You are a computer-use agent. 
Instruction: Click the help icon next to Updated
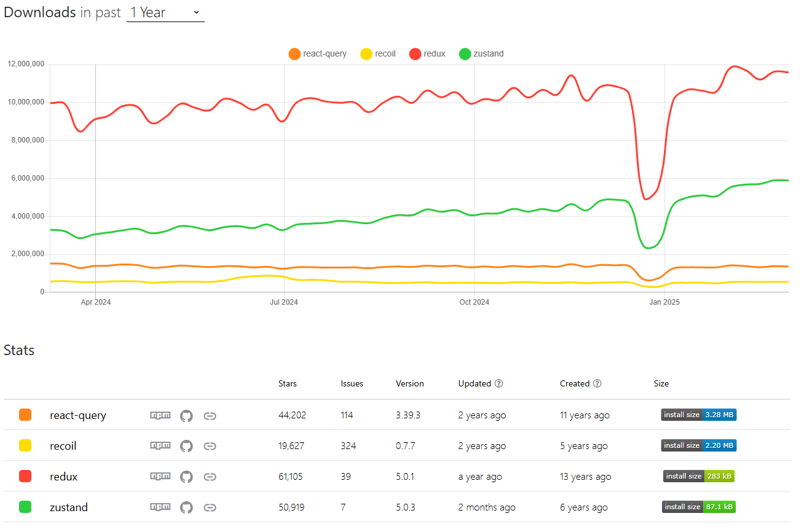tap(499, 383)
